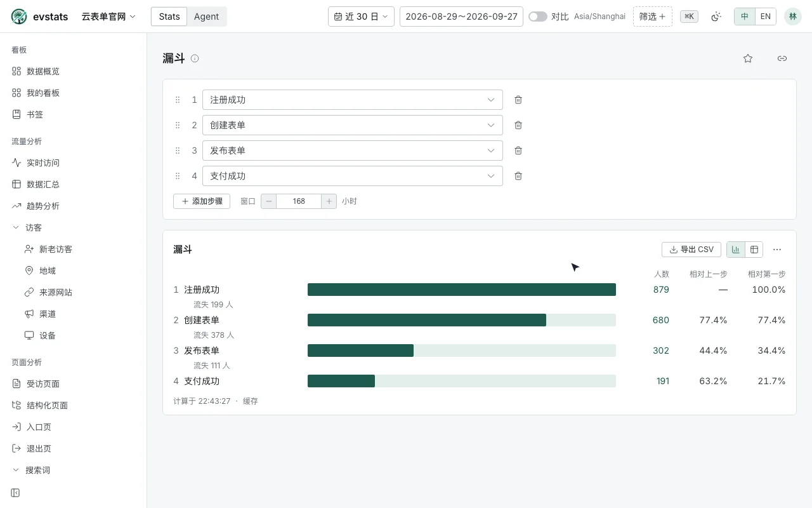Collapse the 访客 sidebar group
Screen dimensions: 812x508
[73, 227]
